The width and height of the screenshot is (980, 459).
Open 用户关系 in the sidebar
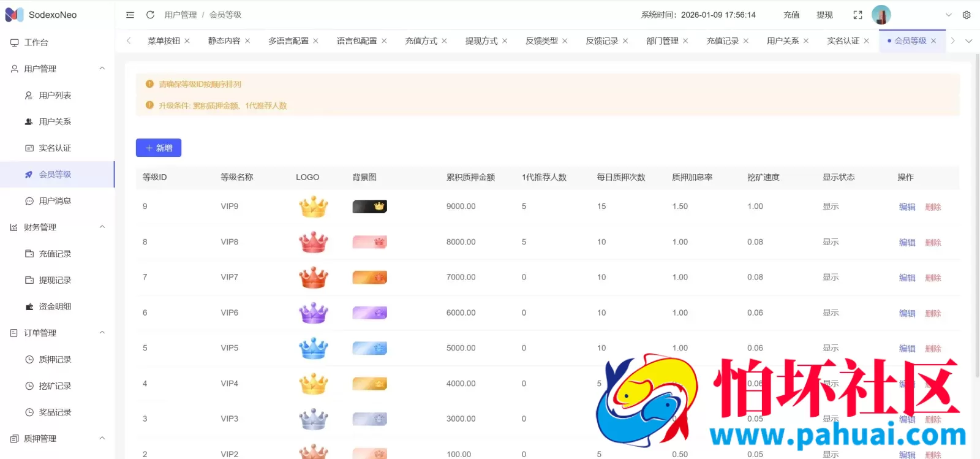(x=57, y=121)
